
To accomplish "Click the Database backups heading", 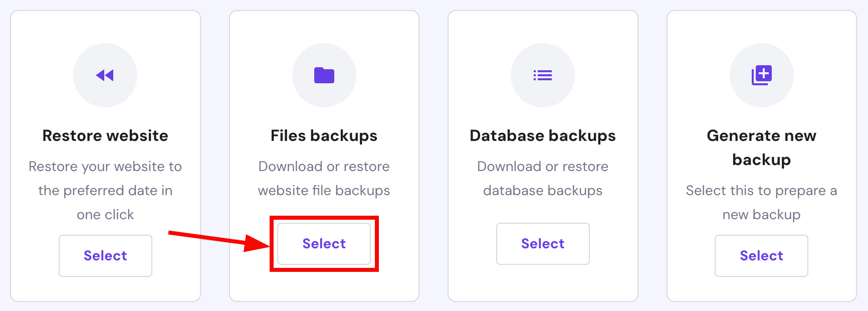I will [543, 136].
